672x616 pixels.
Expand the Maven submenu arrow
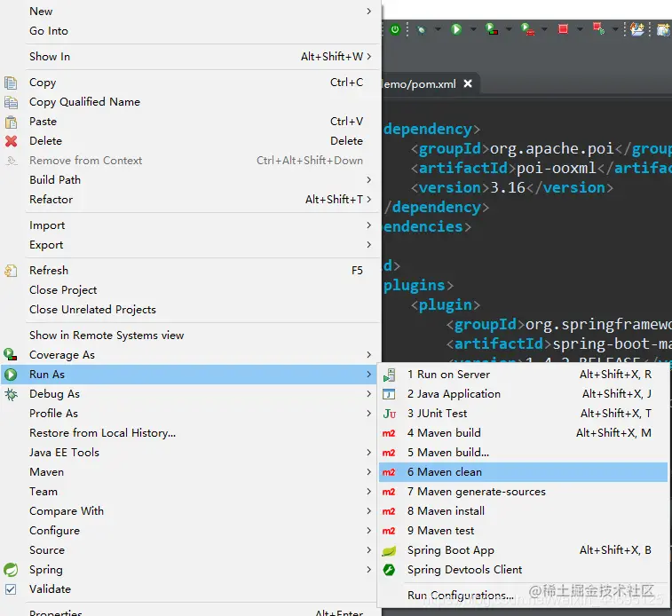point(369,472)
